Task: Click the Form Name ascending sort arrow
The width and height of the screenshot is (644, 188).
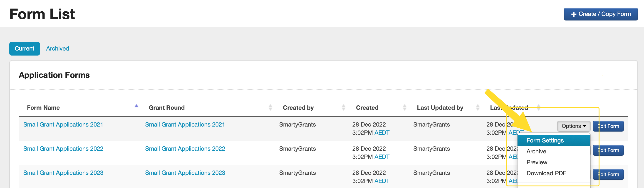Action: 136,106
